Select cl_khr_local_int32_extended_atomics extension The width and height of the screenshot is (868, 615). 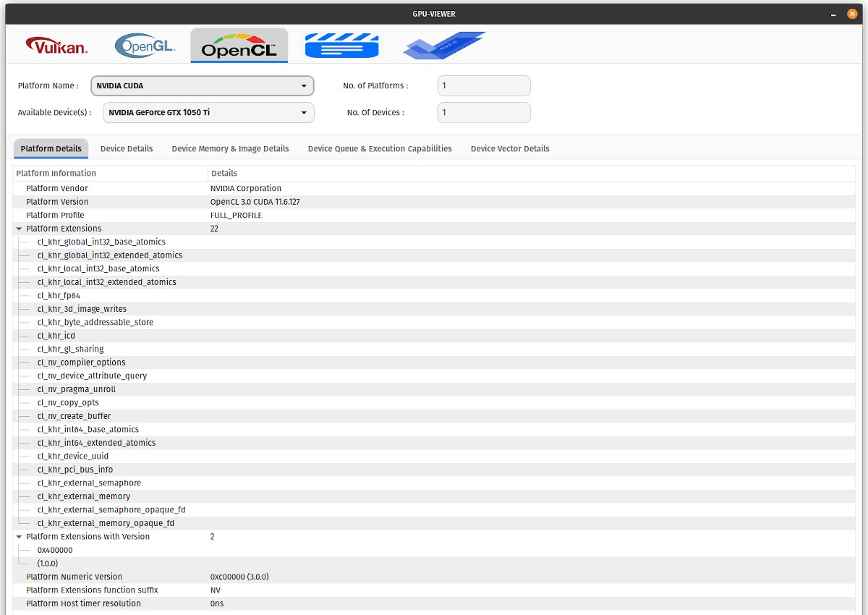[434, 282]
